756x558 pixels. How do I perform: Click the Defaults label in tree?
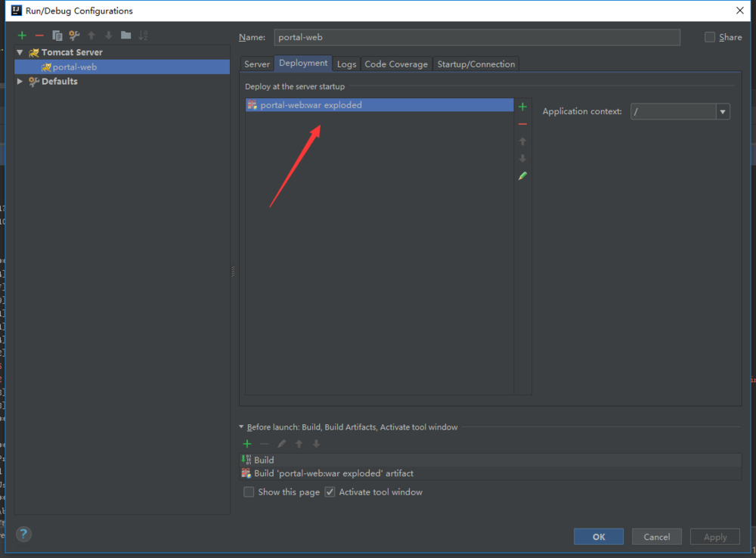coord(59,81)
